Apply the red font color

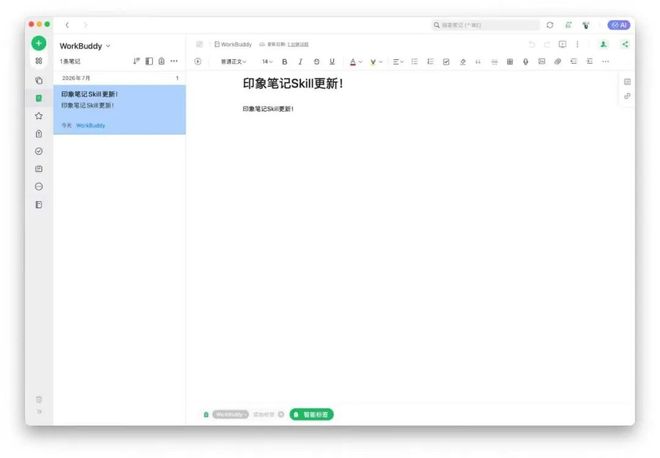pyautogui.click(x=353, y=62)
